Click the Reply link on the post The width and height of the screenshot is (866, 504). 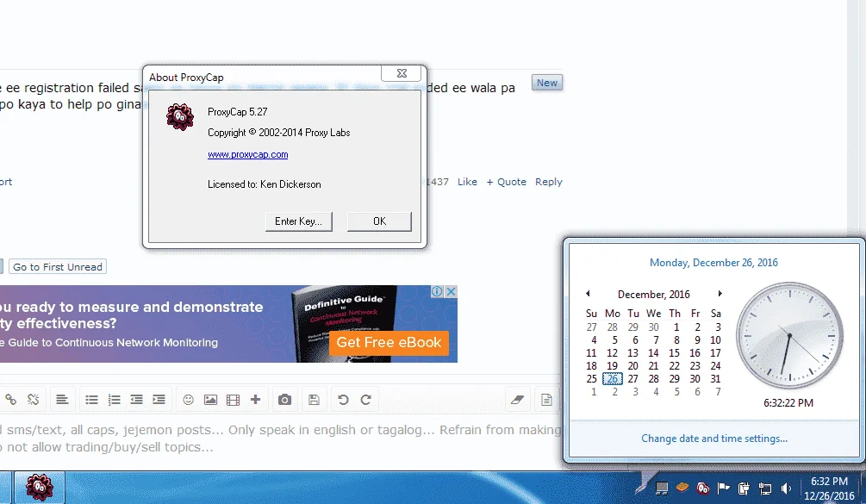(x=548, y=182)
